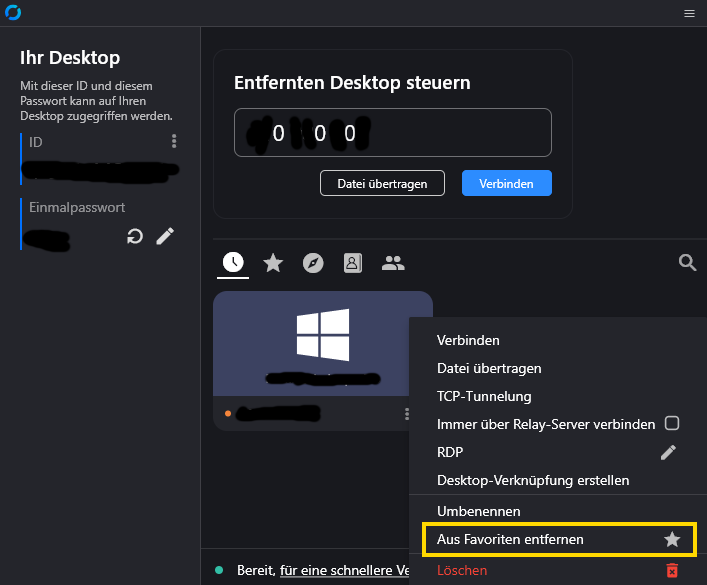Open the discovered devices compass tab
Screen dimensions: 707x585
313,263
